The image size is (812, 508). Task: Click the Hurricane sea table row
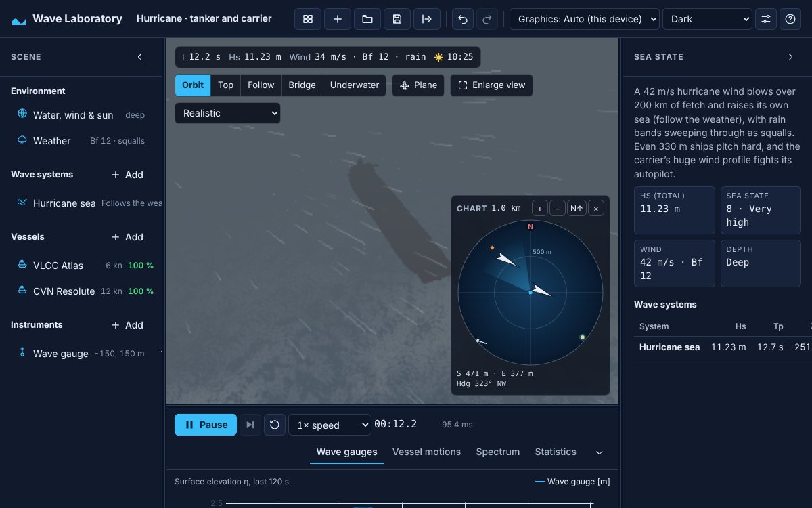[x=723, y=347]
